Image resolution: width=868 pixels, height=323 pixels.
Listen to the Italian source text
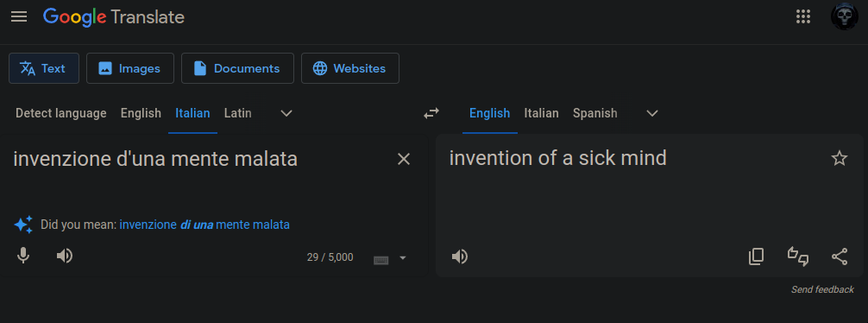coord(65,256)
